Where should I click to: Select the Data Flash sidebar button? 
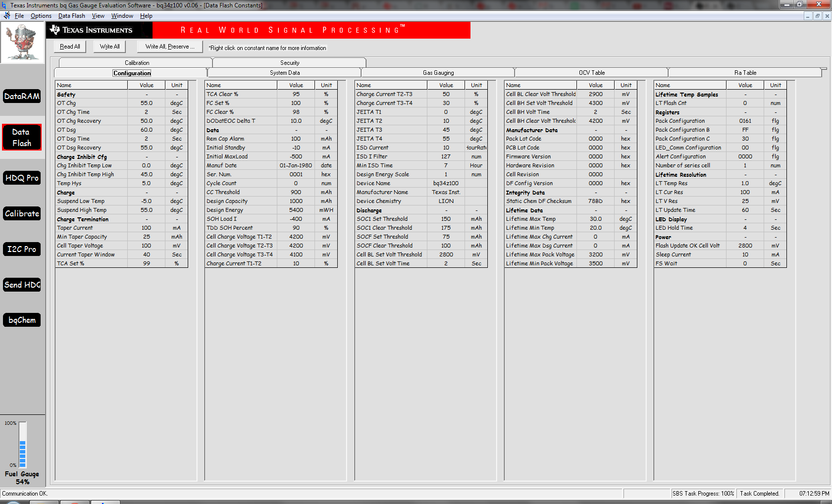point(22,138)
